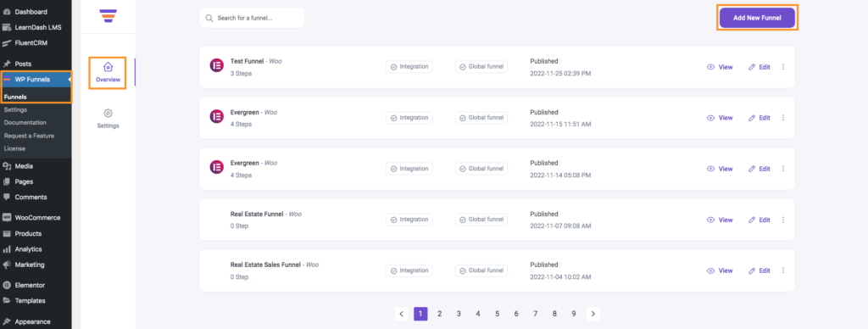View the Real Estate Sales Funnel

pyautogui.click(x=720, y=270)
